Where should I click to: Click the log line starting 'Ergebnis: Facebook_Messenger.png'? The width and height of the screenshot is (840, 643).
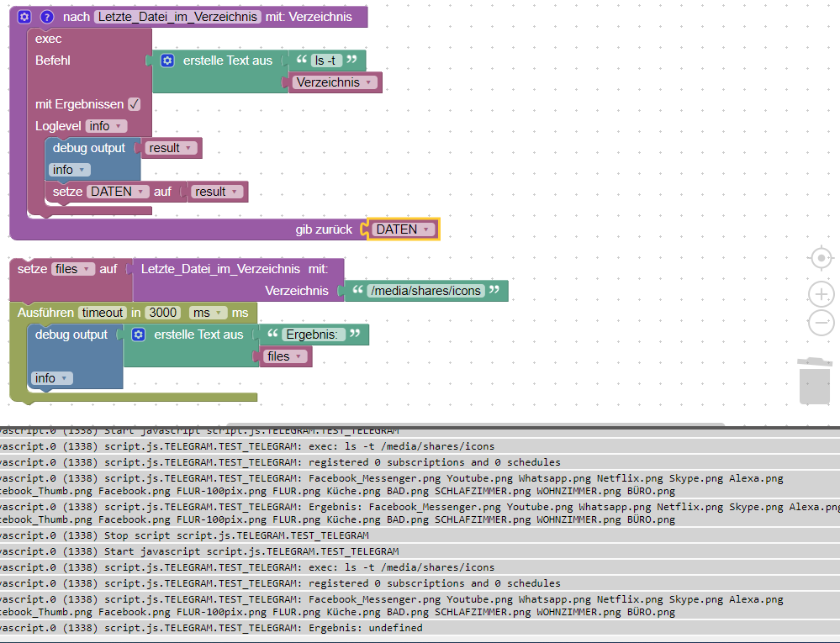tap(420, 513)
